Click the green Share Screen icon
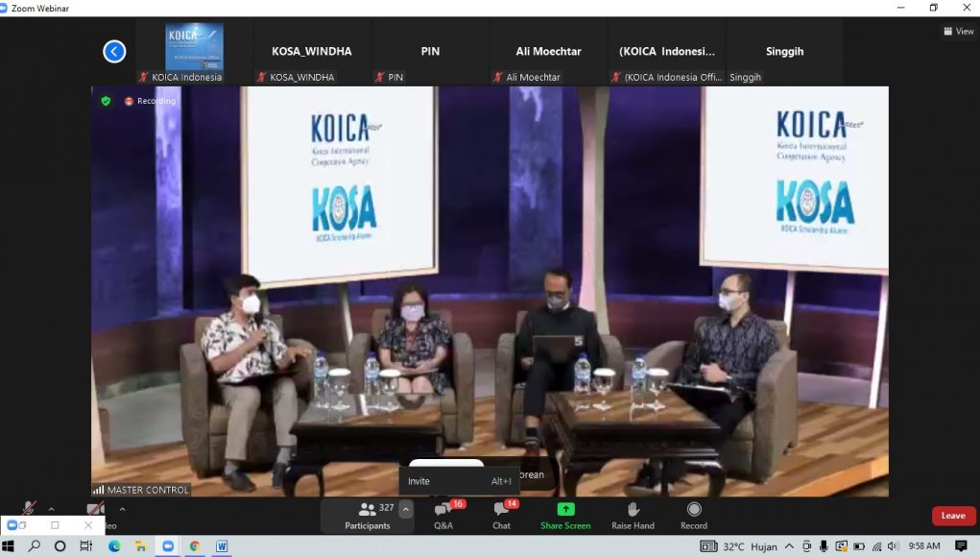The width and height of the screenshot is (980, 557). [565, 510]
